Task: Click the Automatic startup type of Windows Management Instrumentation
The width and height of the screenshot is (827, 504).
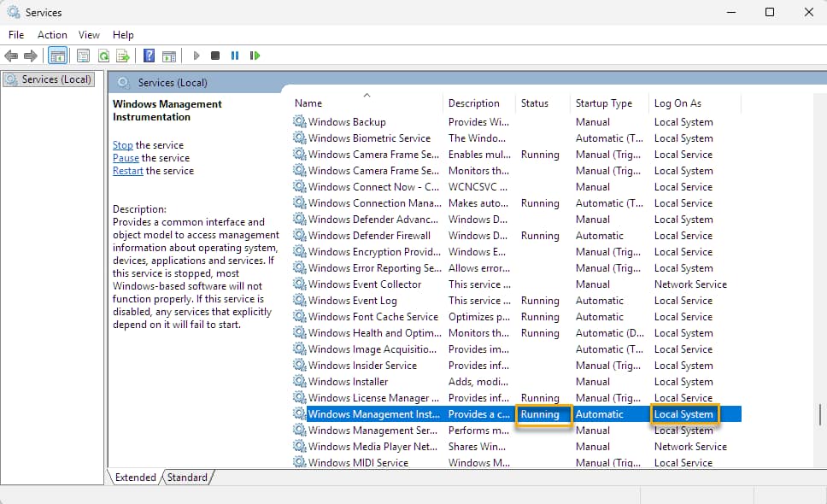Action: click(x=599, y=414)
